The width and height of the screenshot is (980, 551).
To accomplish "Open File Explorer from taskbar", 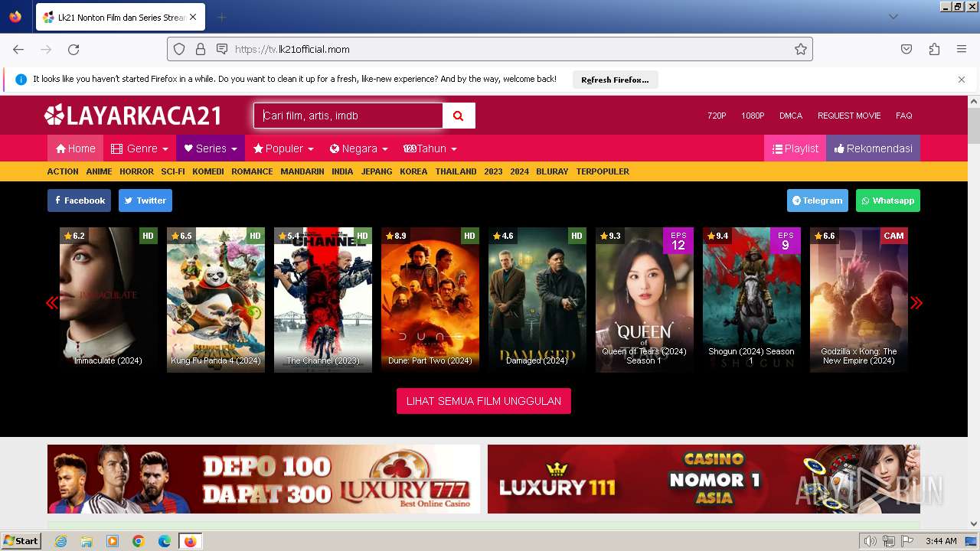I will 87,541.
